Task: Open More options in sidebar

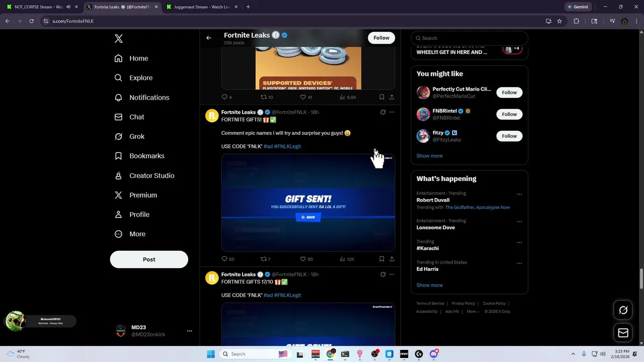Action: point(130,234)
